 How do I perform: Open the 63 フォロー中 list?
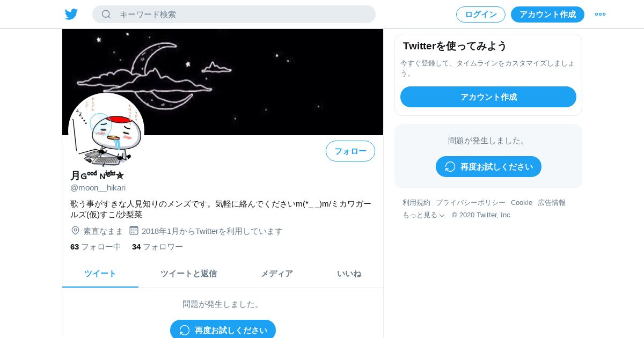[96, 247]
